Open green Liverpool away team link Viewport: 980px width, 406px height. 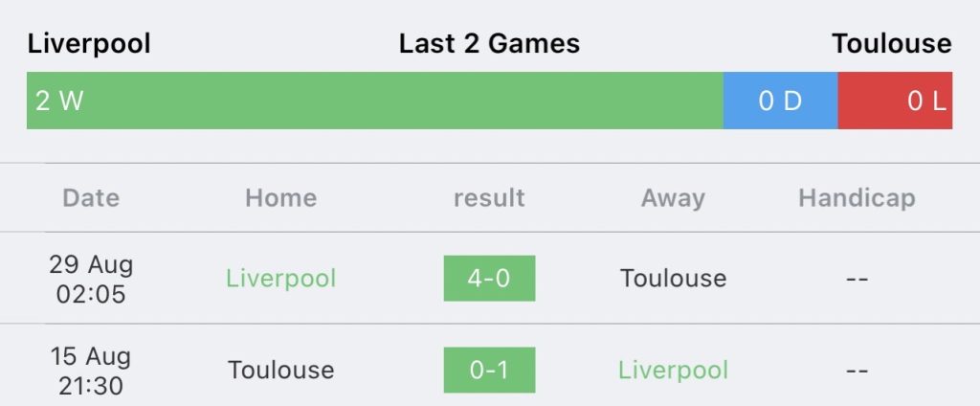673,371
